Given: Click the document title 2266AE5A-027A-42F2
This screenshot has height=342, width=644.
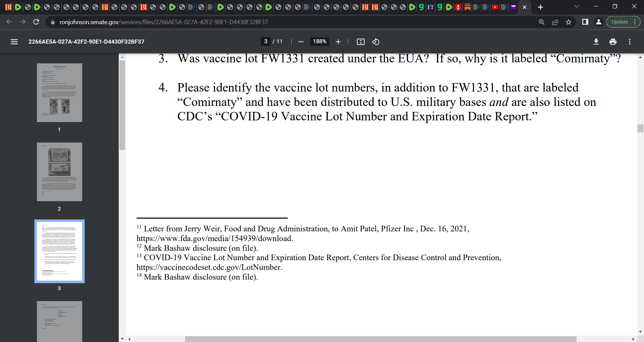Looking at the screenshot, I should [86, 42].
